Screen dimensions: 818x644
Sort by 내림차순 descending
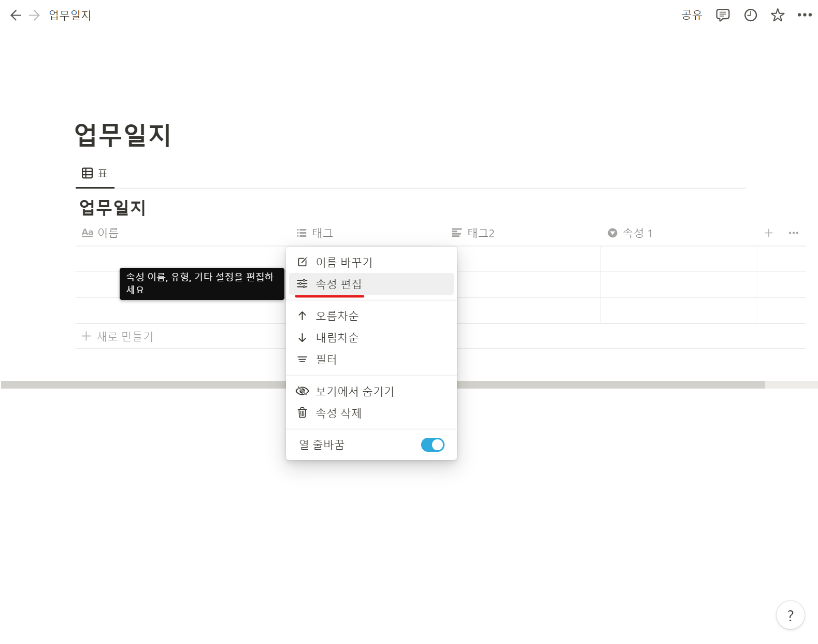click(x=371, y=338)
